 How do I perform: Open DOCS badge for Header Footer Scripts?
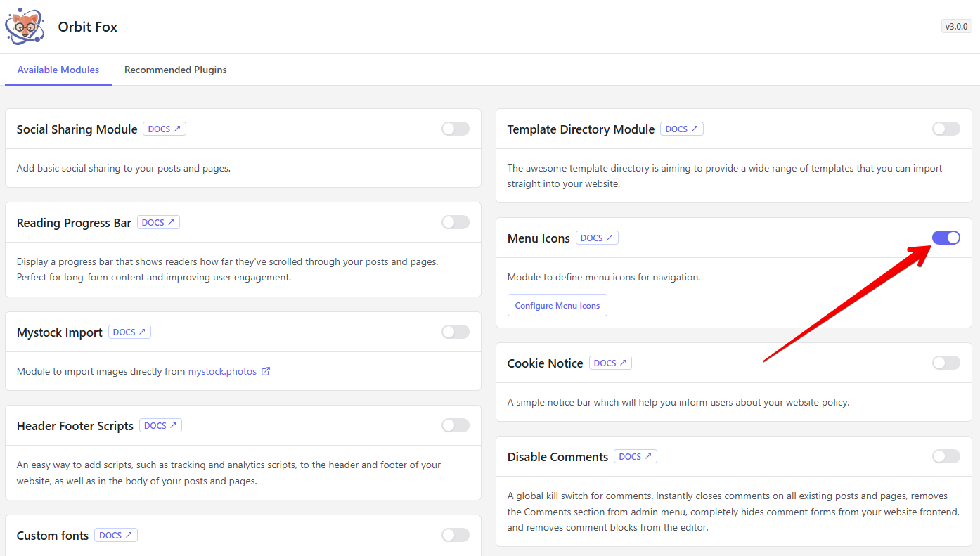160,426
